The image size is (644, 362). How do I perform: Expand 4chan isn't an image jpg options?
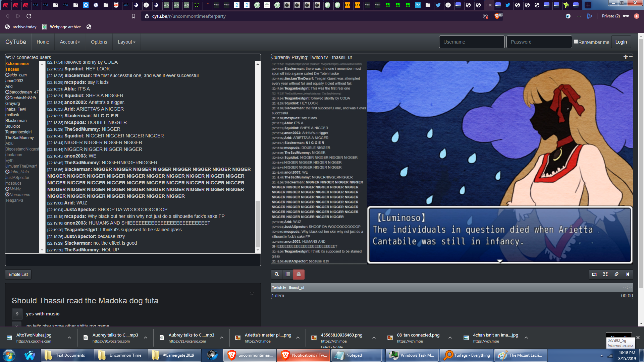click(x=526, y=338)
